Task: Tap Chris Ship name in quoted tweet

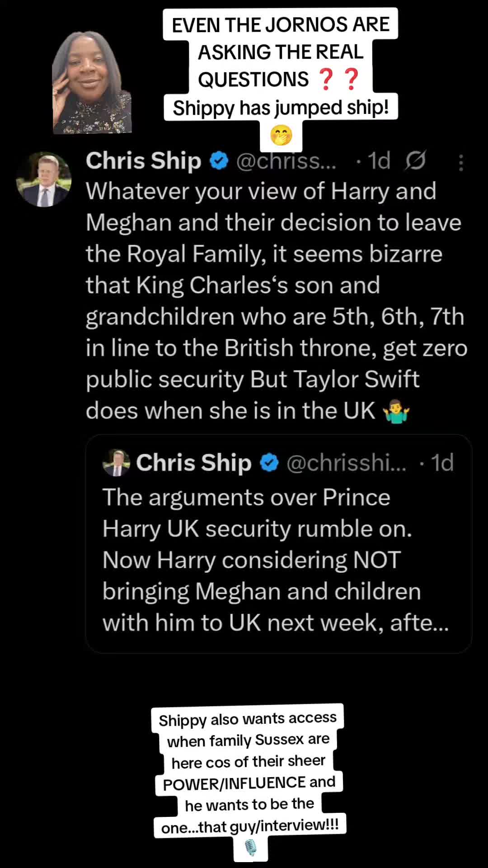Action: coord(194,462)
